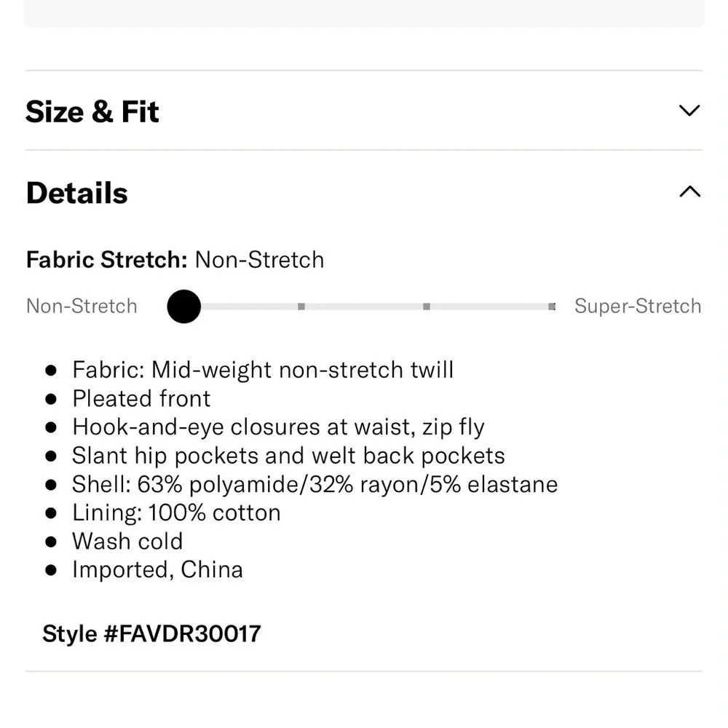Click the Pleated front bullet item
This screenshot has width=728, height=728.
(141, 399)
